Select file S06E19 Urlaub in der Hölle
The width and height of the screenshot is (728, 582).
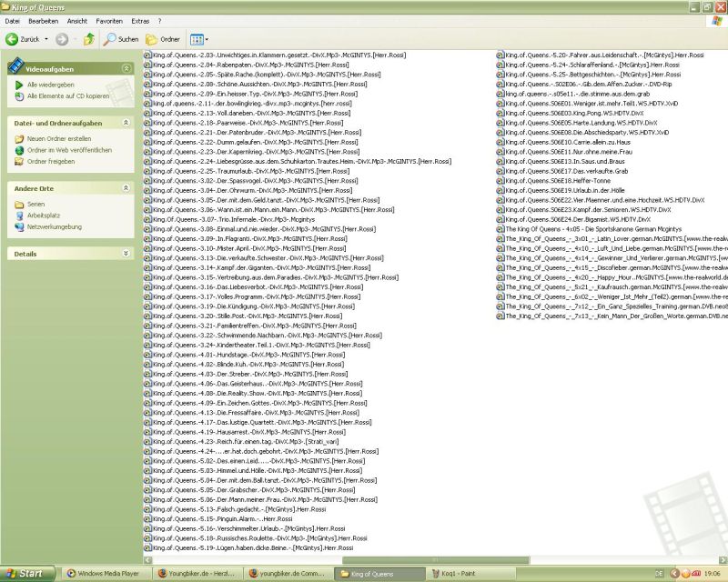[564, 190]
